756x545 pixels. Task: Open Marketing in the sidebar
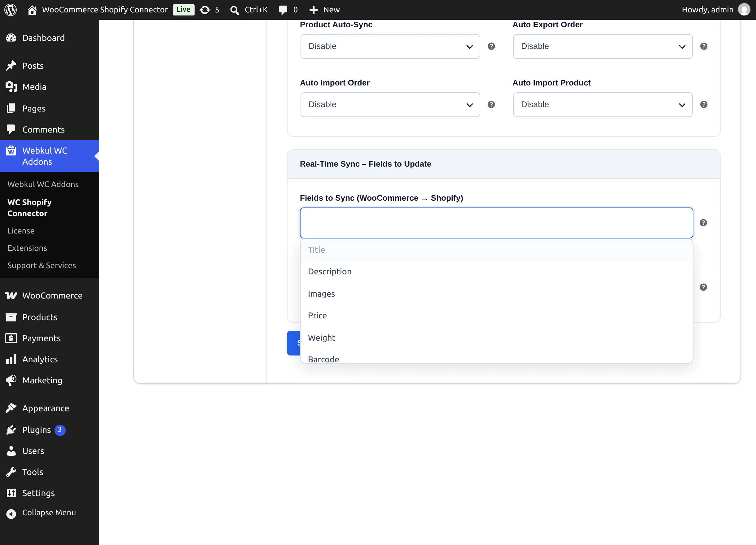coord(49,381)
